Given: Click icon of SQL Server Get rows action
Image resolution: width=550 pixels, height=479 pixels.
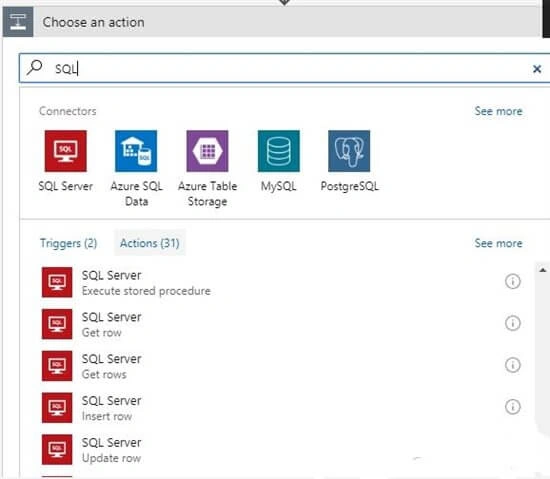Looking at the screenshot, I should pos(57,366).
